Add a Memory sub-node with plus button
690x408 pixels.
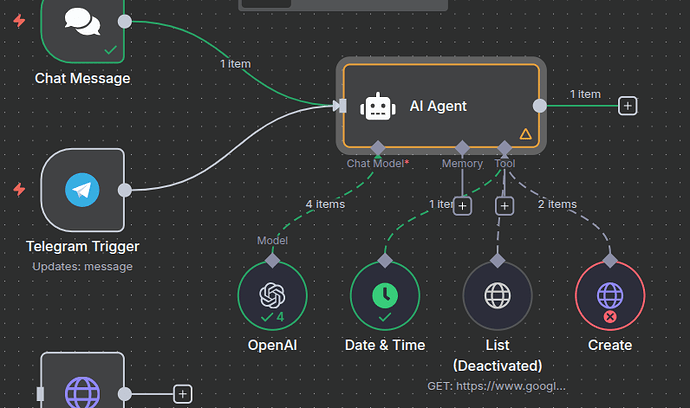(462, 206)
